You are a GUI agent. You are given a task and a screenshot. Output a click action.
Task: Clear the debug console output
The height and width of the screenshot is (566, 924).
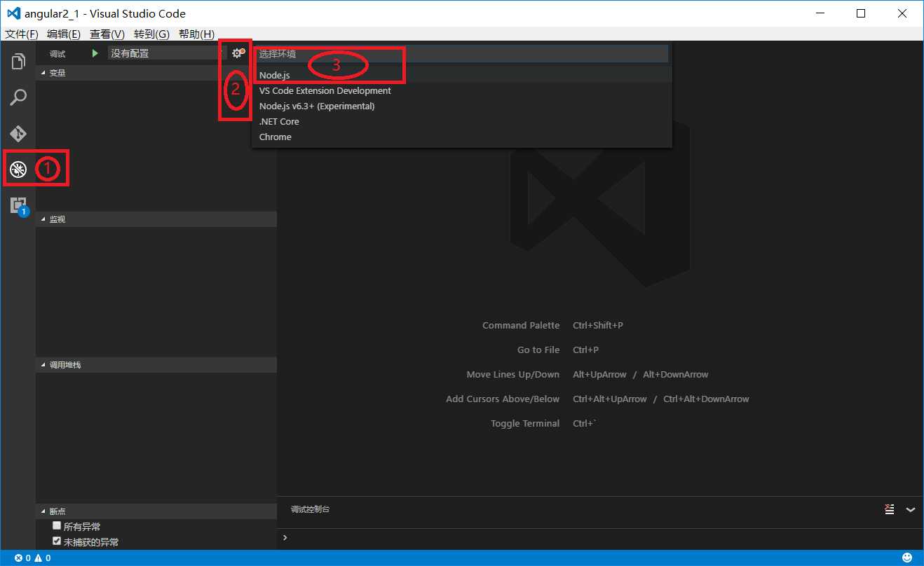tap(889, 509)
